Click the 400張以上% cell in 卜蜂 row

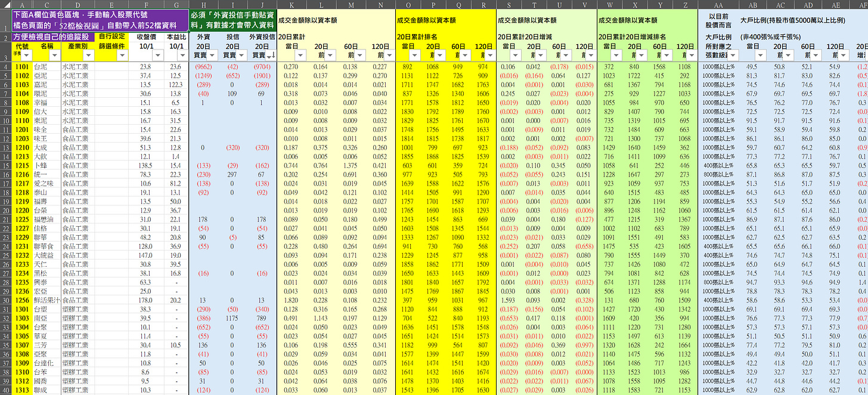718,165
